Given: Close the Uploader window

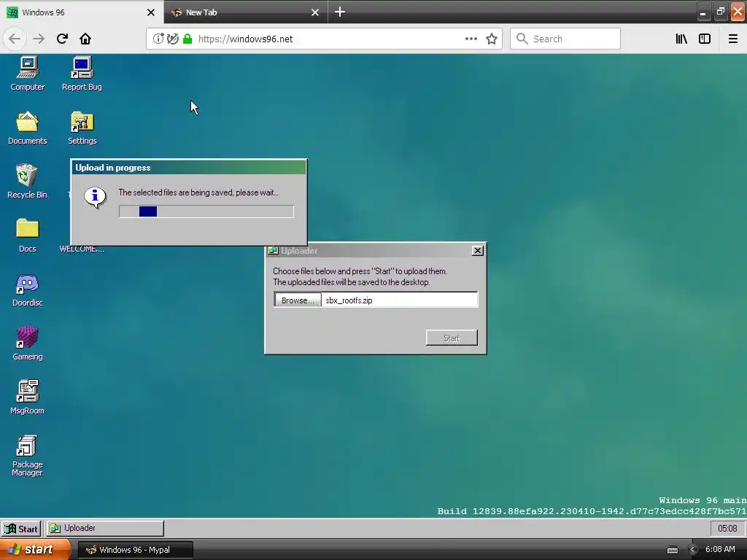Looking at the screenshot, I should coord(477,251).
